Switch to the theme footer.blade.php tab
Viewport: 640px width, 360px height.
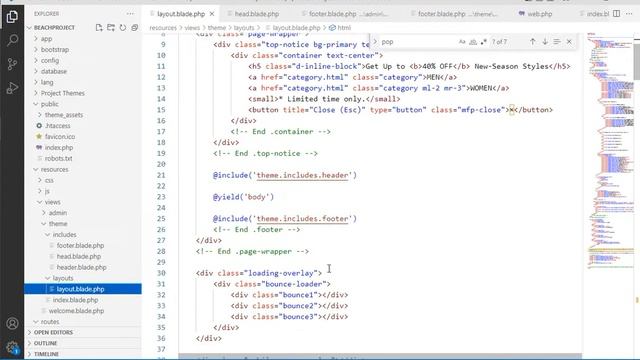[x=457, y=14]
